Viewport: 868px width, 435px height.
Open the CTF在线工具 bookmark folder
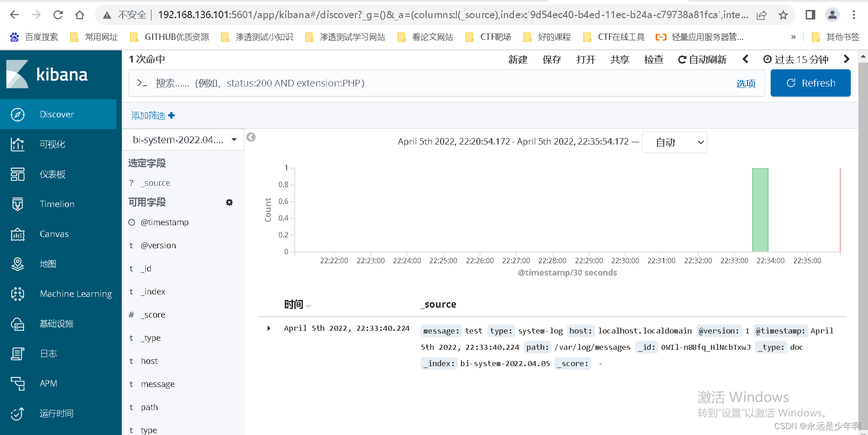tap(614, 37)
